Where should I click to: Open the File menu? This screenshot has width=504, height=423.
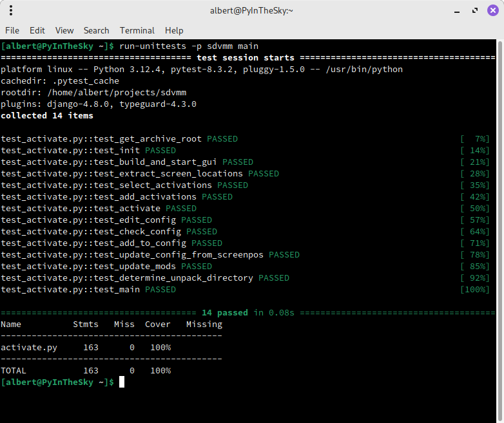[x=12, y=30]
